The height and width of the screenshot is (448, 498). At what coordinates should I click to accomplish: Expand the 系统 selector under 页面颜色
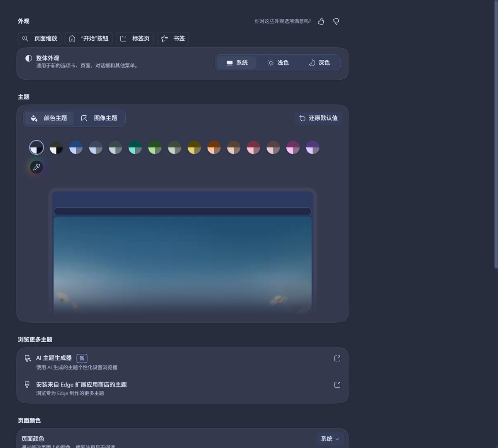329,438
